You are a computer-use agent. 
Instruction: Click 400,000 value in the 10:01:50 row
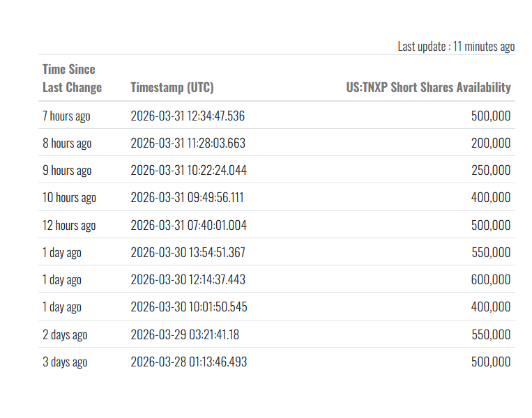(x=491, y=307)
